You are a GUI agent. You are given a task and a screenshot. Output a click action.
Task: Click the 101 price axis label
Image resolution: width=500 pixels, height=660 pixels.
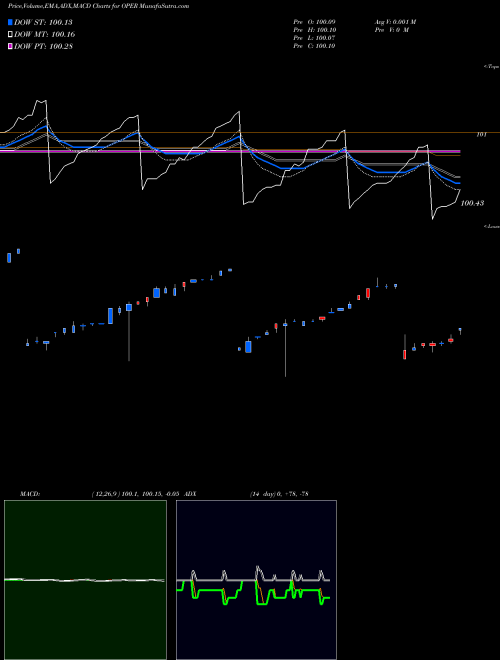pos(481,135)
